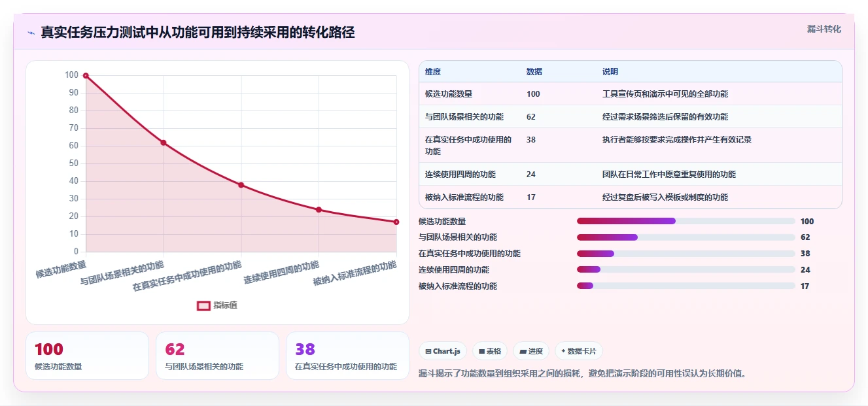
Task: Open the stat card showing 38
Action: tap(347, 356)
